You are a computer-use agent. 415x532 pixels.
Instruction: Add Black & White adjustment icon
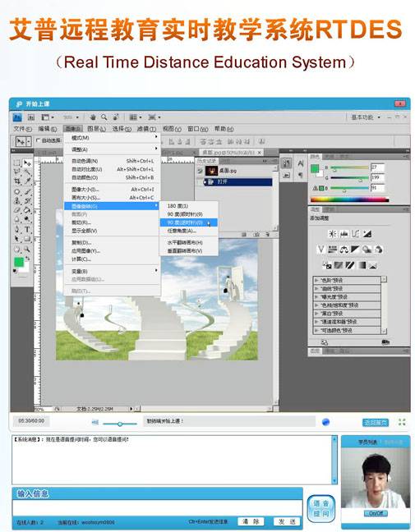[x=355, y=250]
